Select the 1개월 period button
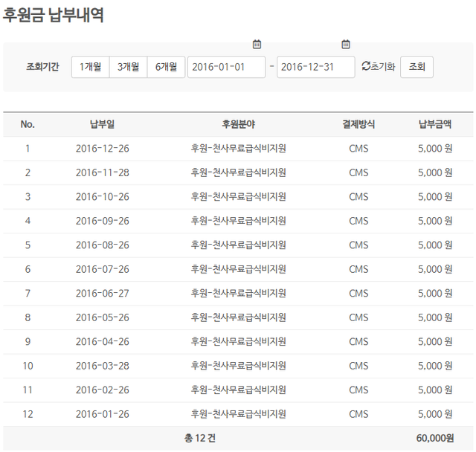This screenshot has width=476, height=452. 90,67
